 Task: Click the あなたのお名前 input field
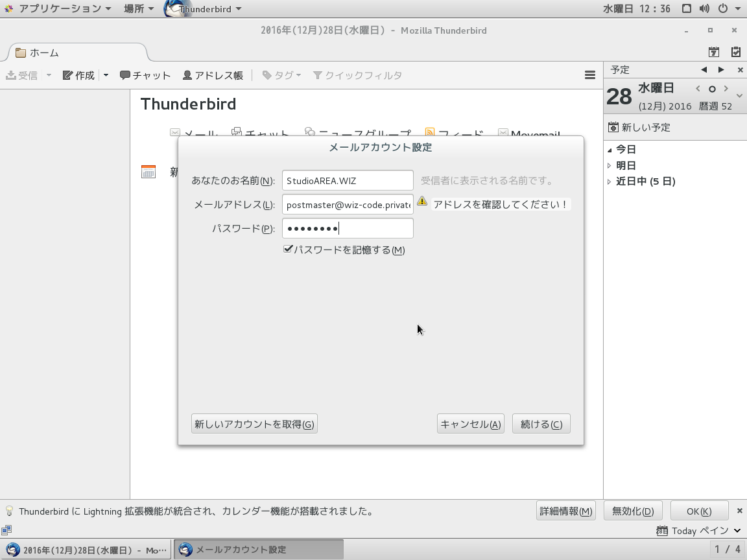point(348,180)
